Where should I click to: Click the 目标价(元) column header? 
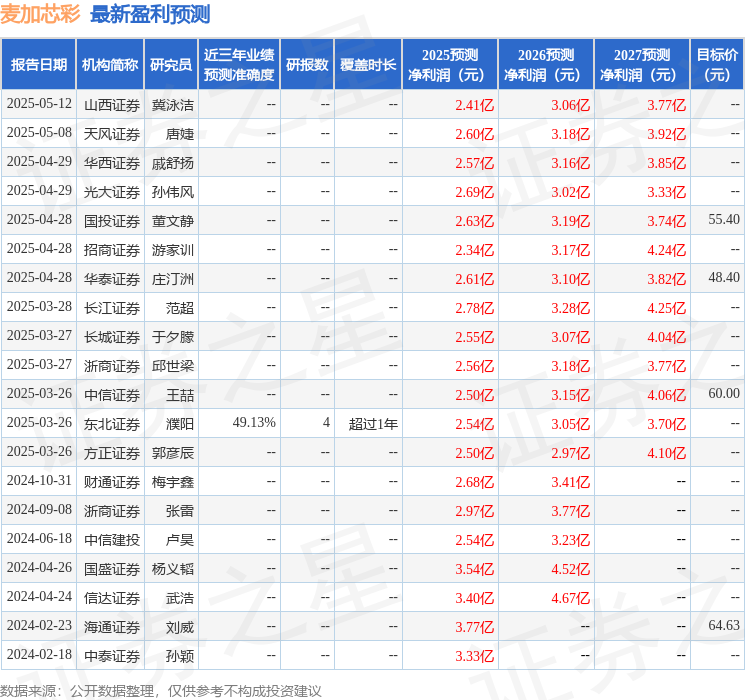(x=716, y=65)
